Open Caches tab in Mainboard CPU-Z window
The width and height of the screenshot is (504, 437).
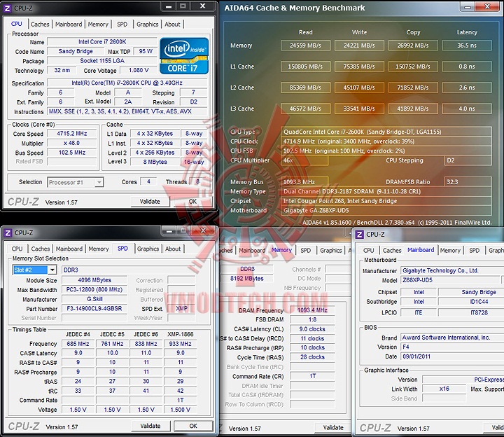click(x=392, y=250)
